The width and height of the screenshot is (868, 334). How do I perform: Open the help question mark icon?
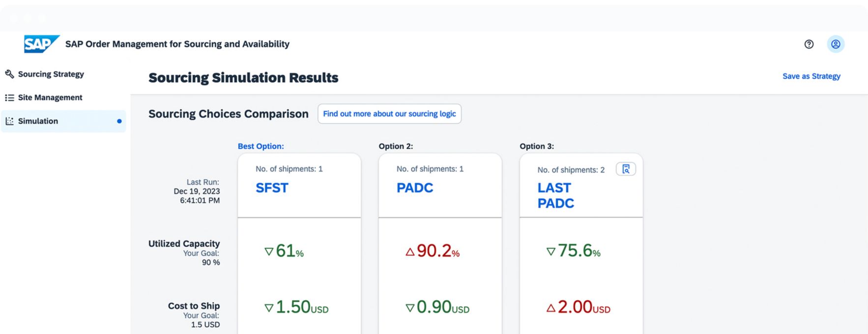point(809,44)
